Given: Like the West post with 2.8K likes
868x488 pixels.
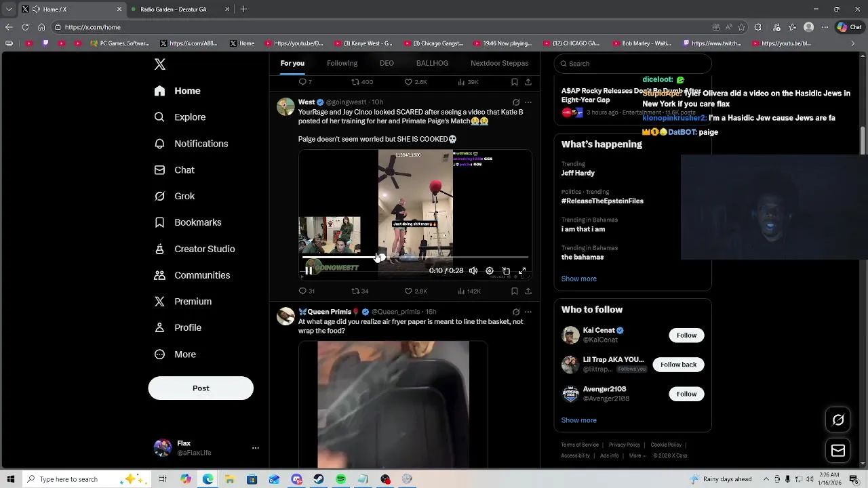Looking at the screenshot, I should click(x=416, y=291).
